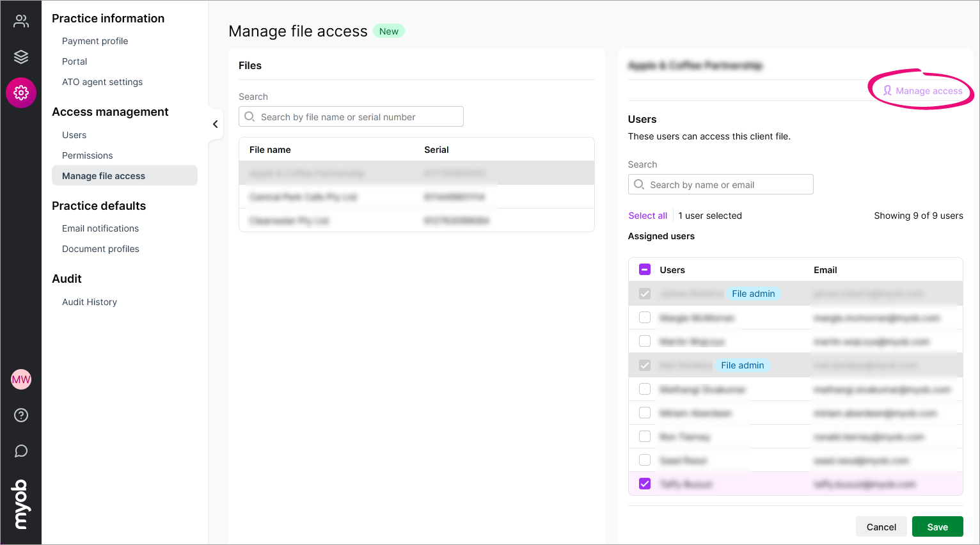Click the magnifier in the Files search box
This screenshot has height=545, width=980.
249,116
